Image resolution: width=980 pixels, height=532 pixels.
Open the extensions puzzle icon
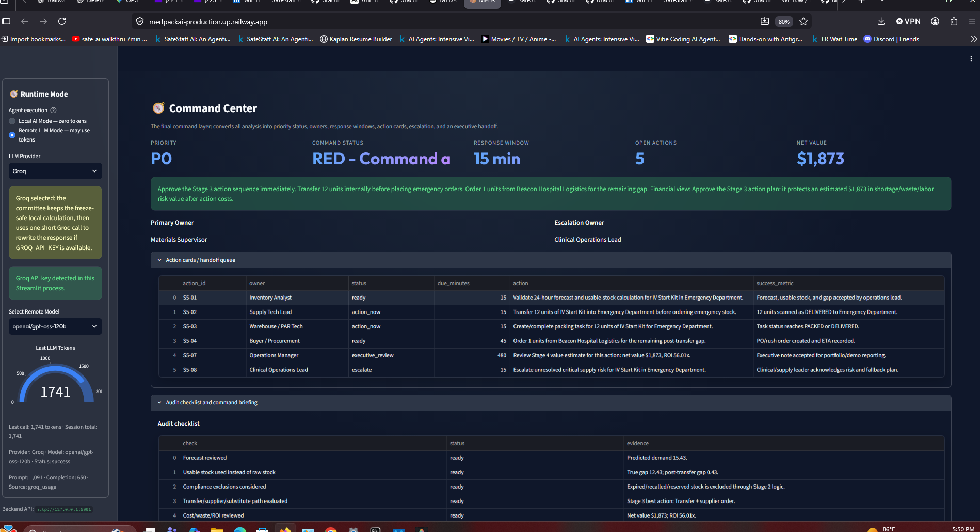tap(954, 21)
